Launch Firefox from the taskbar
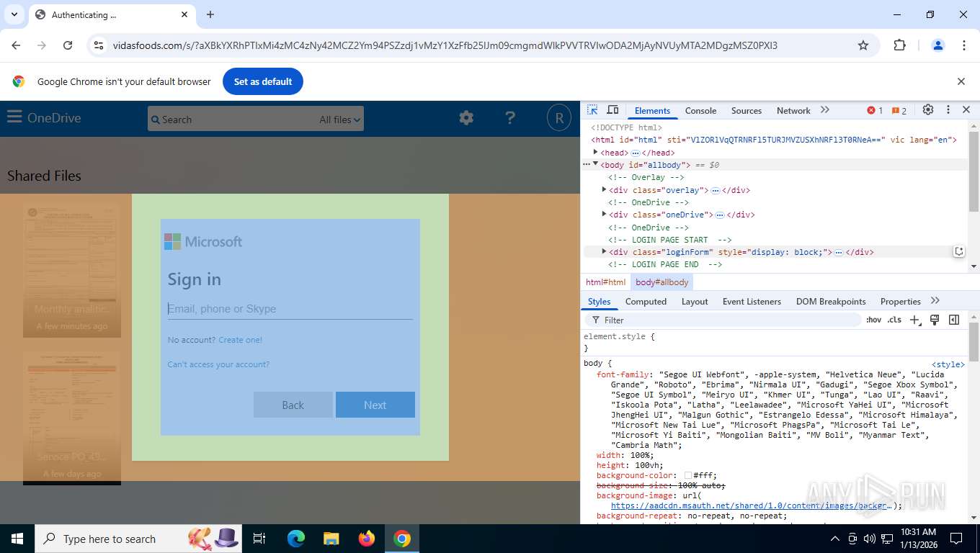This screenshot has width=980, height=553. tap(367, 539)
